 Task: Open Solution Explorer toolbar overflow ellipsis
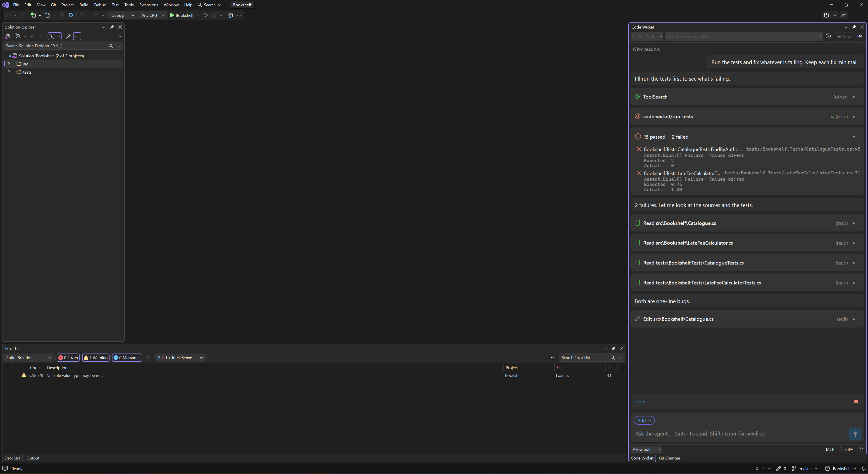tap(119, 36)
